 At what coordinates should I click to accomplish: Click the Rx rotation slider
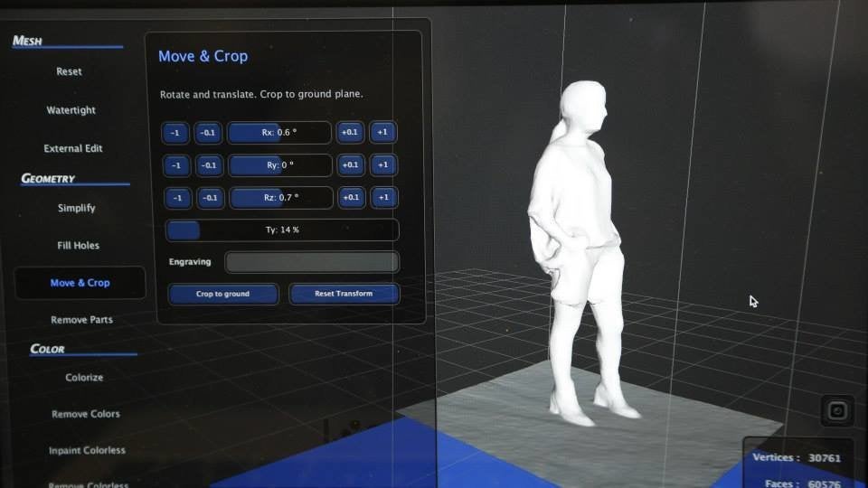click(x=279, y=133)
